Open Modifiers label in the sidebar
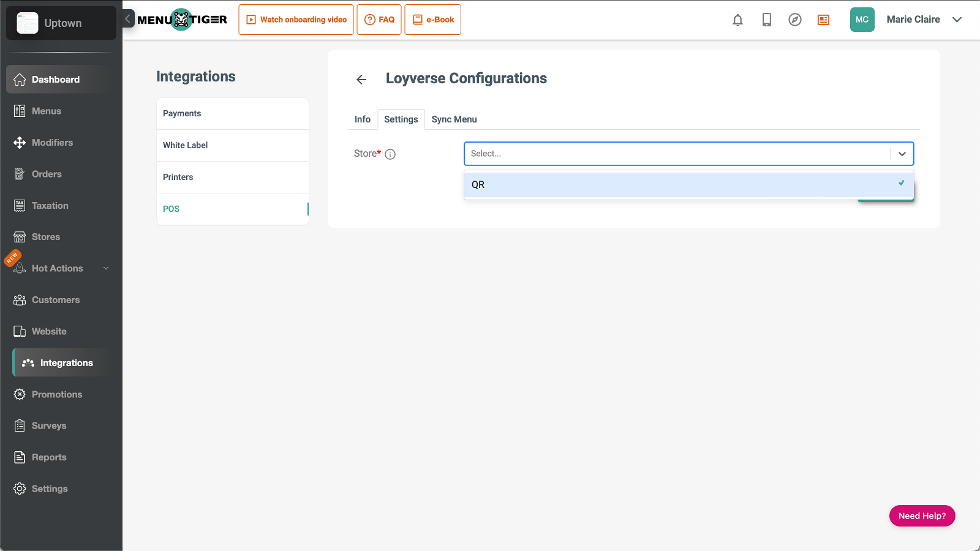 (x=52, y=143)
